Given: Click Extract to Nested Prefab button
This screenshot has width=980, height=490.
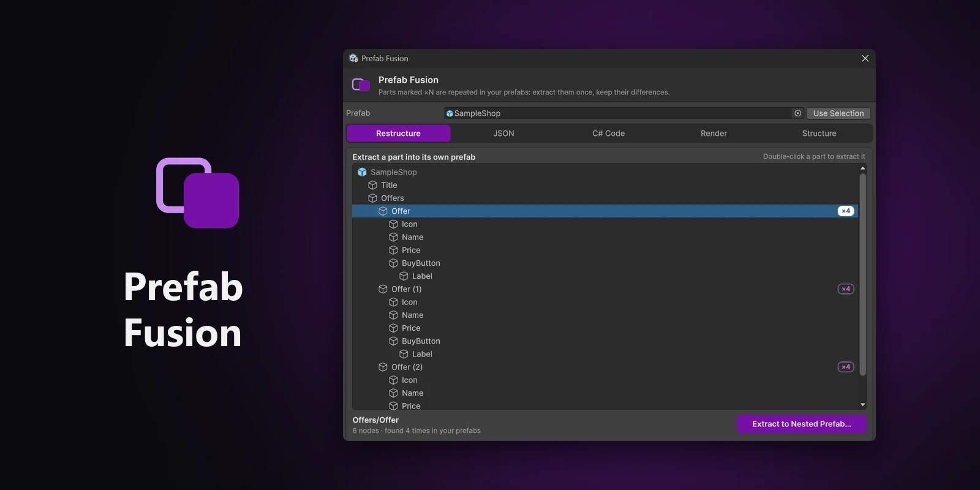Looking at the screenshot, I should (x=802, y=424).
